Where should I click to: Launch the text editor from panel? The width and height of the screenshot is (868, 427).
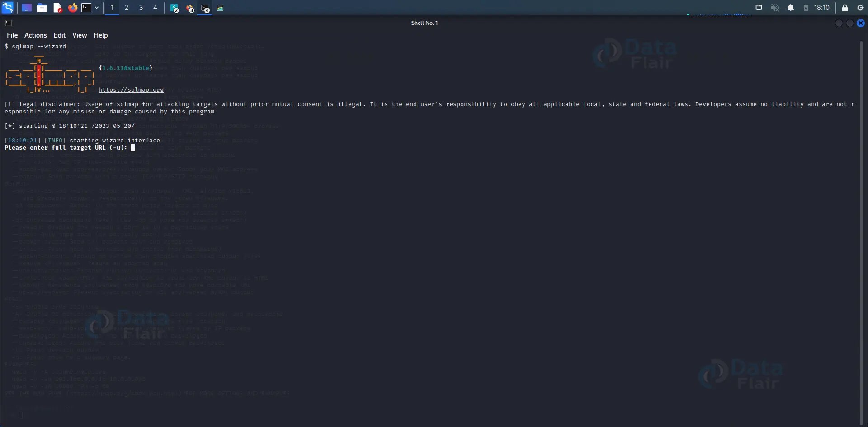click(x=57, y=8)
